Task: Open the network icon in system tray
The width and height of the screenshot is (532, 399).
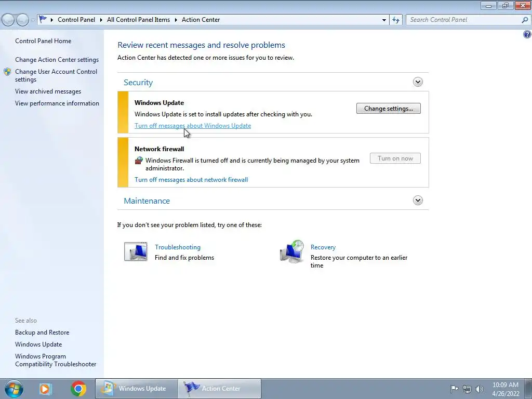Action: pos(467,389)
